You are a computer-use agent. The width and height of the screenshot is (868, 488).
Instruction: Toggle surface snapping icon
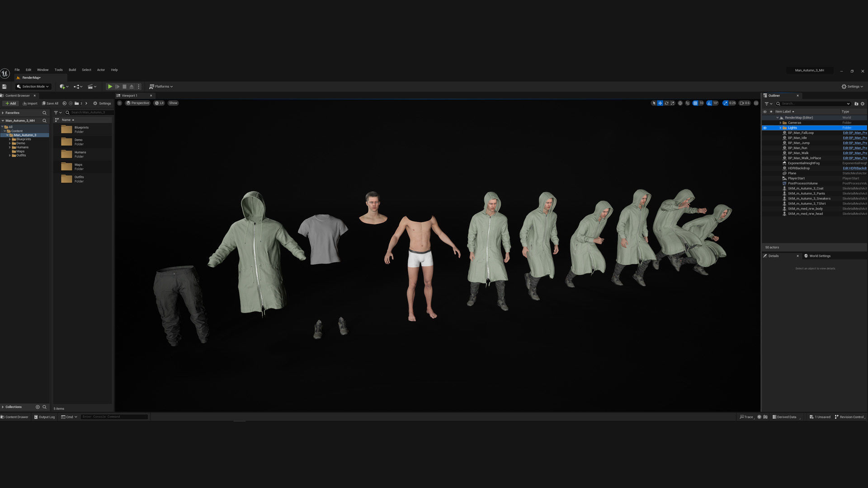click(688, 103)
